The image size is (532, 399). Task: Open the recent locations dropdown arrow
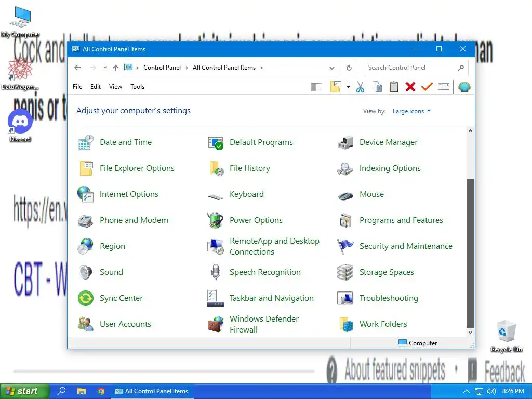coord(105,68)
